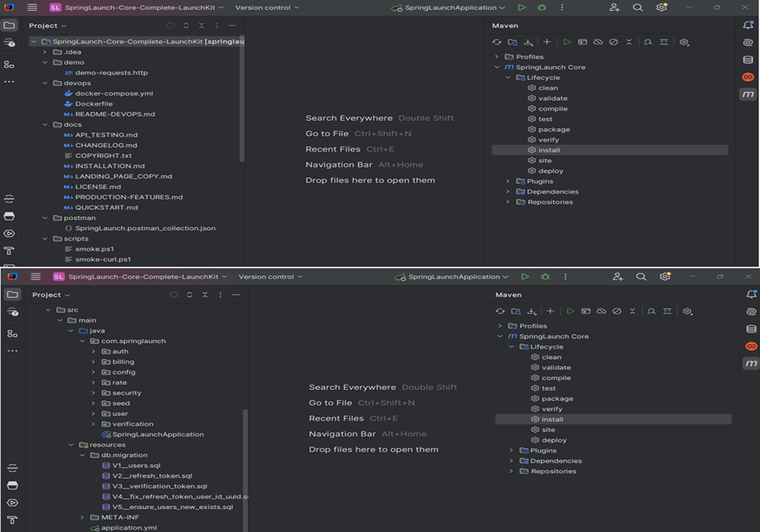Expand Plugins node in top Maven panel
The height and width of the screenshot is (532, 760).
pyautogui.click(x=508, y=181)
